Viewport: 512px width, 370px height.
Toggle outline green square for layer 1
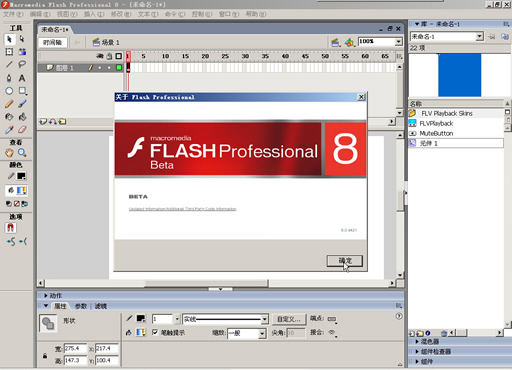[x=119, y=68]
